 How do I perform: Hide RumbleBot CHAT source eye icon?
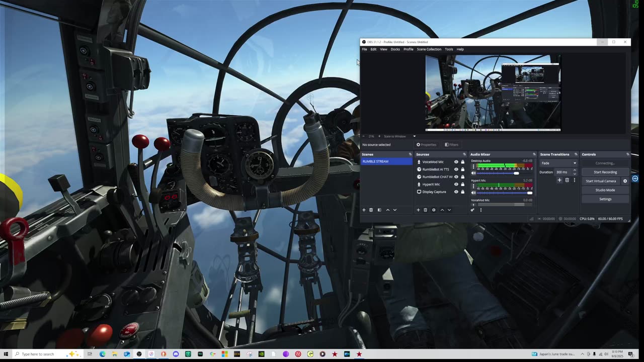[x=456, y=177]
